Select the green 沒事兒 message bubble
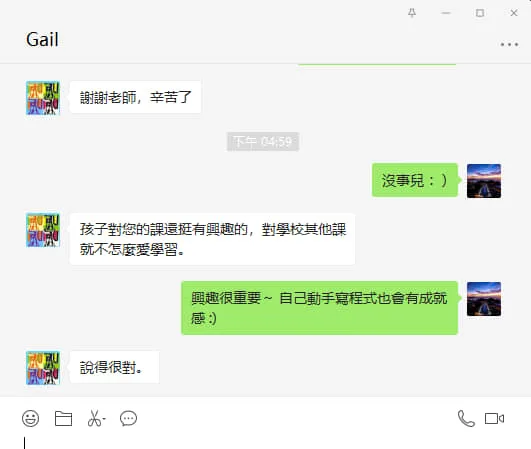Viewport: 531px width, 449px height. [x=415, y=180]
